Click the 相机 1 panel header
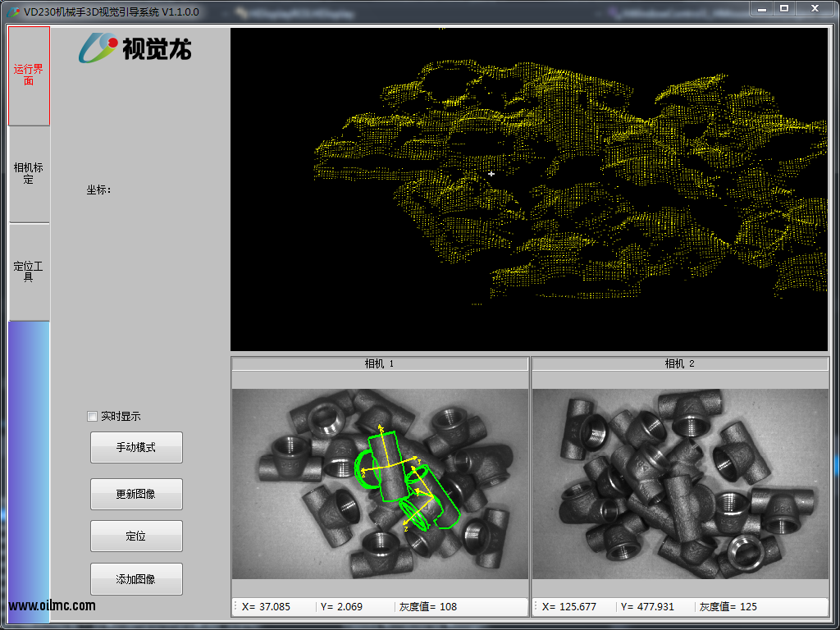The image size is (840, 630). pos(380,363)
